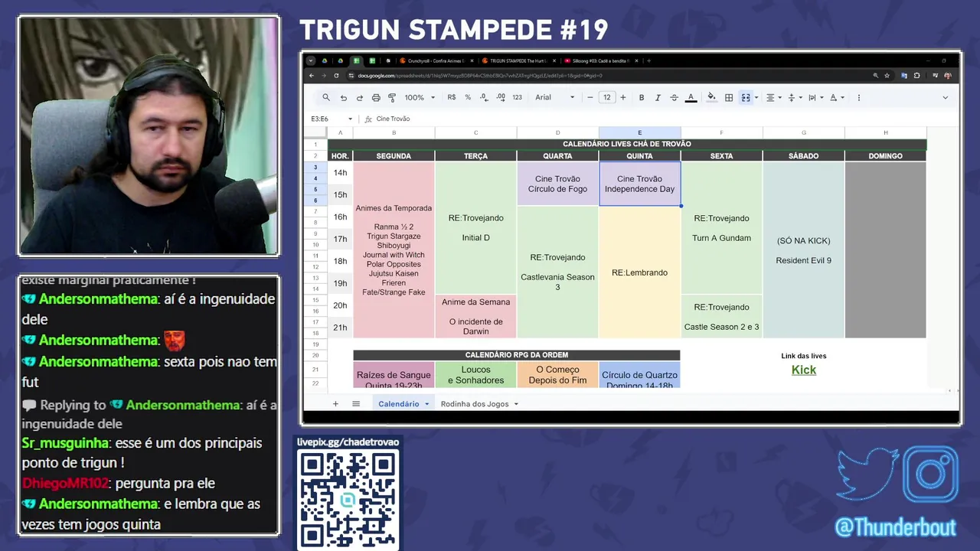Undo the last spreadsheet action
Screen dimensions: 980x551
(x=343, y=97)
